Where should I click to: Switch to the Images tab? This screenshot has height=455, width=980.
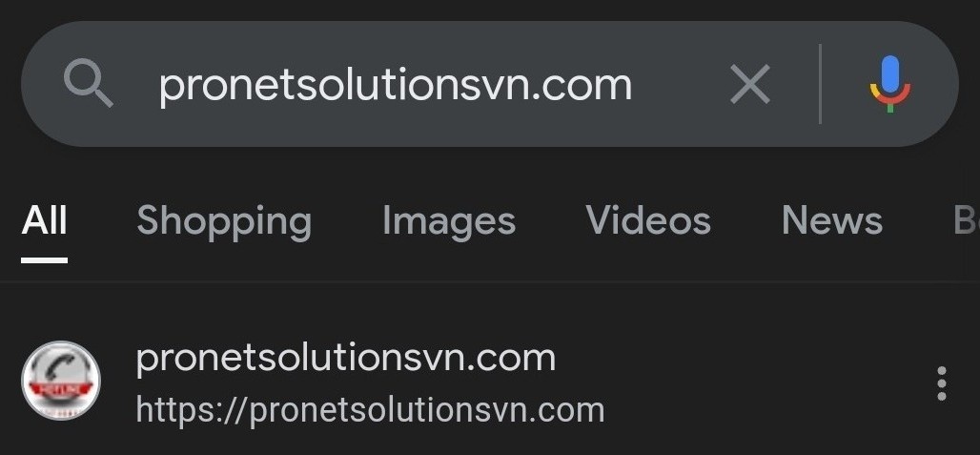pyautogui.click(x=449, y=222)
